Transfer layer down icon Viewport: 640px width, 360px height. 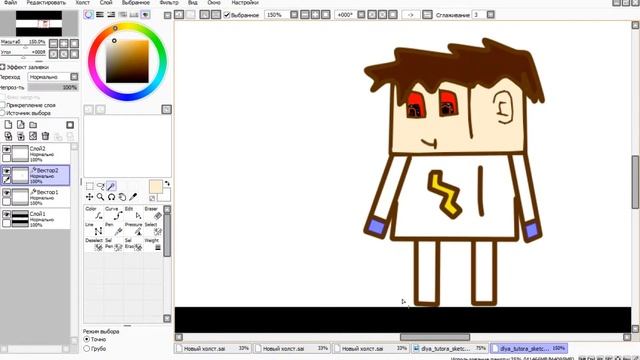(x=8, y=136)
